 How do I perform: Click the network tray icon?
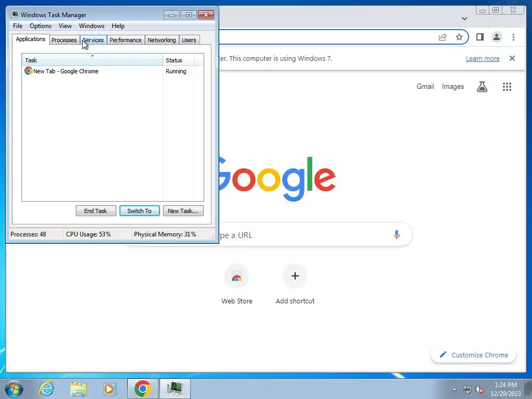click(x=467, y=389)
